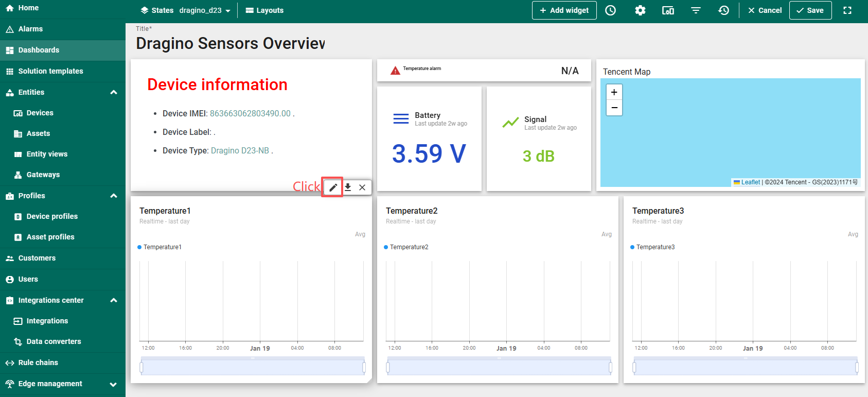The image size is (868, 397).
Task: Open the entity aliases icon
Action: coord(668,10)
